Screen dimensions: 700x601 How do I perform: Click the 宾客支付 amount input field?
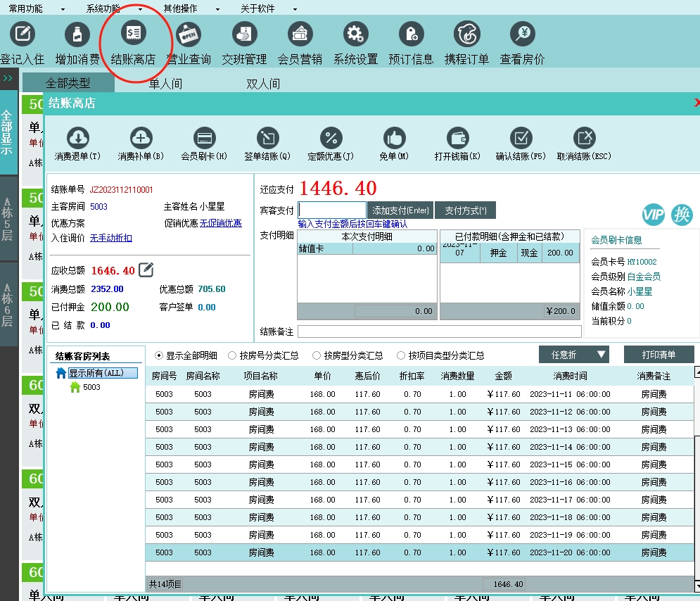click(x=332, y=210)
